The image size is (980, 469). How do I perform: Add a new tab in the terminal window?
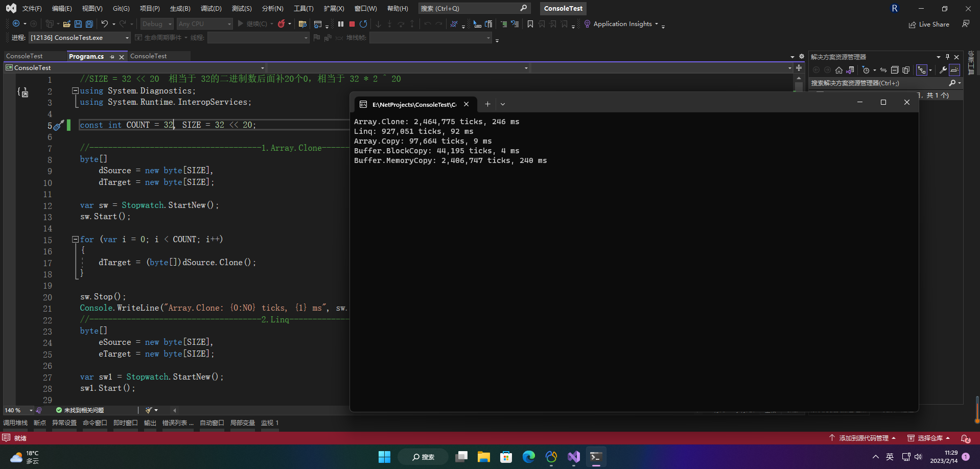[x=487, y=104]
